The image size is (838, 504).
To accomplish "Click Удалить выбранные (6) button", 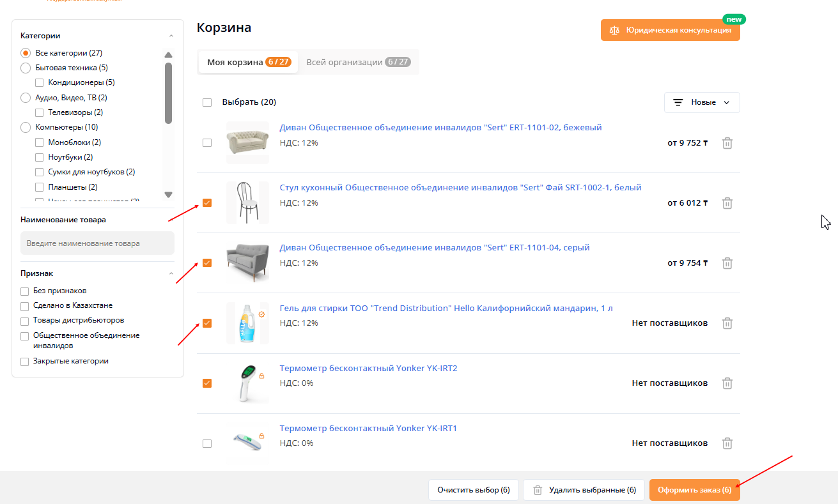I will tap(584, 490).
